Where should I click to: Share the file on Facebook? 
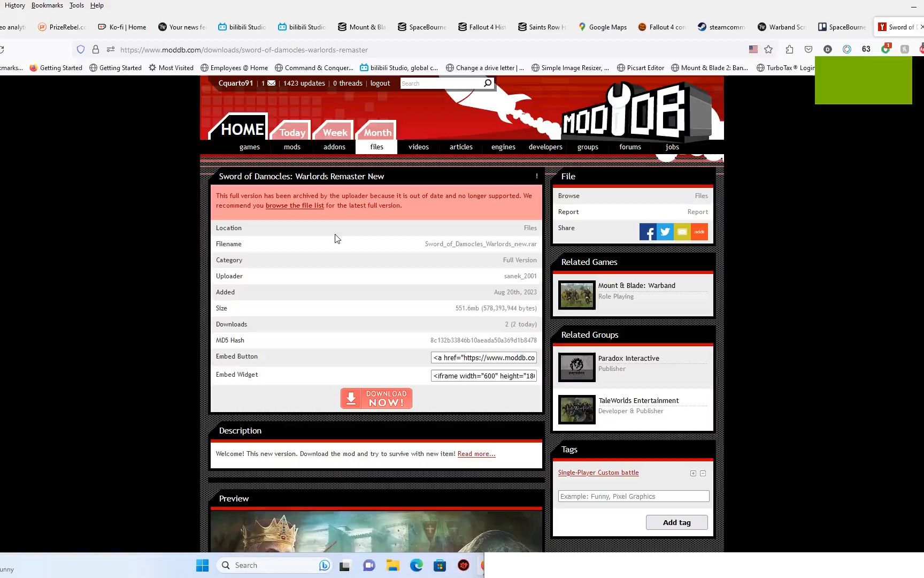[x=648, y=232]
